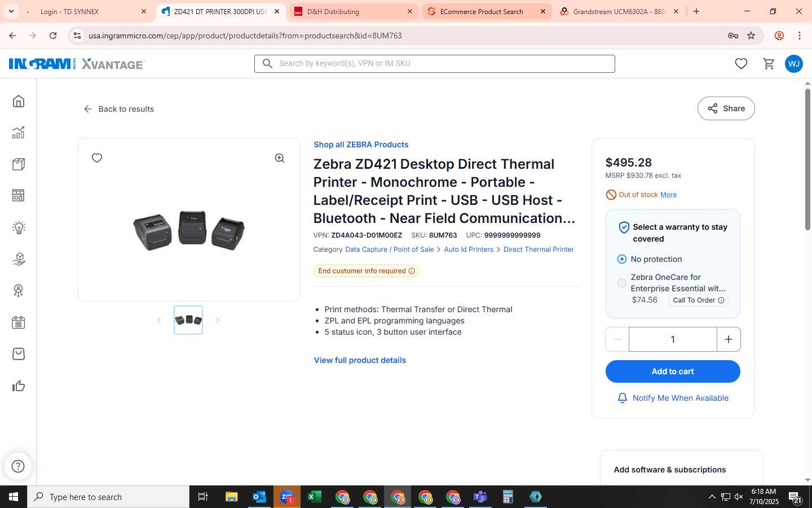This screenshot has width=812, height=508.
Task: Click the quantity input field
Action: pyautogui.click(x=673, y=339)
